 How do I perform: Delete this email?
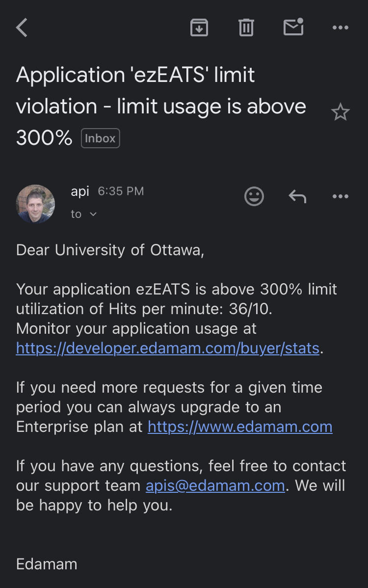pyautogui.click(x=246, y=27)
